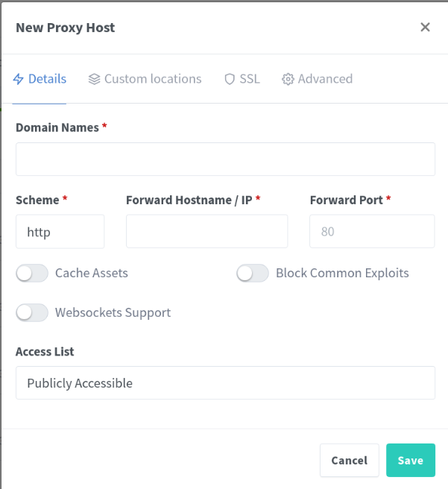Turn on Block Common Exploits switch
The width and height of the screenshot is (448, 489).
tap(253, 274)
